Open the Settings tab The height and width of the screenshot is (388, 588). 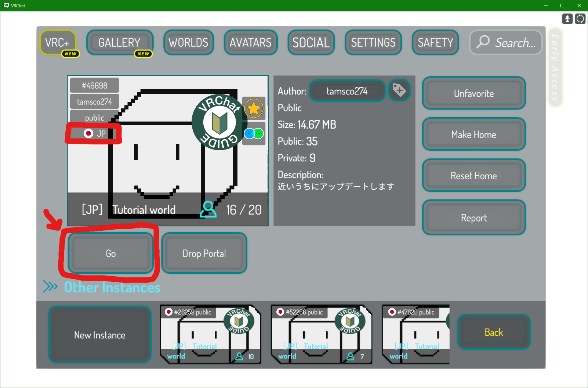(373, 43)
